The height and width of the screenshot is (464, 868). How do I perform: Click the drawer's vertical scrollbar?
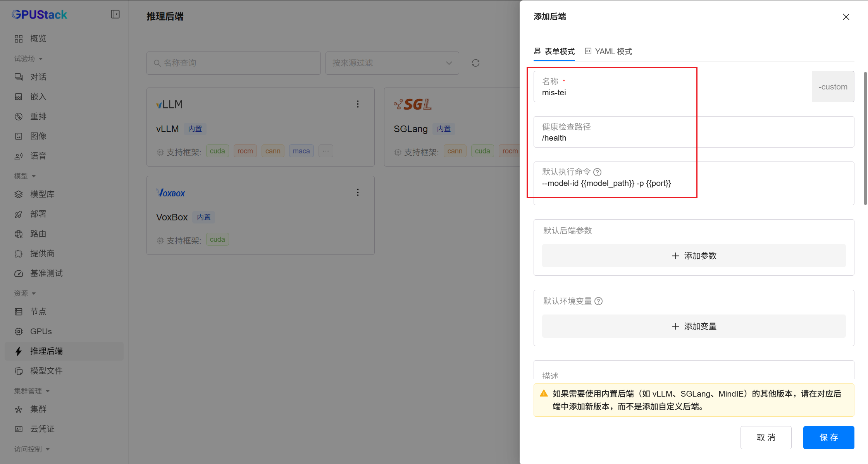click(x=865, y=138)
